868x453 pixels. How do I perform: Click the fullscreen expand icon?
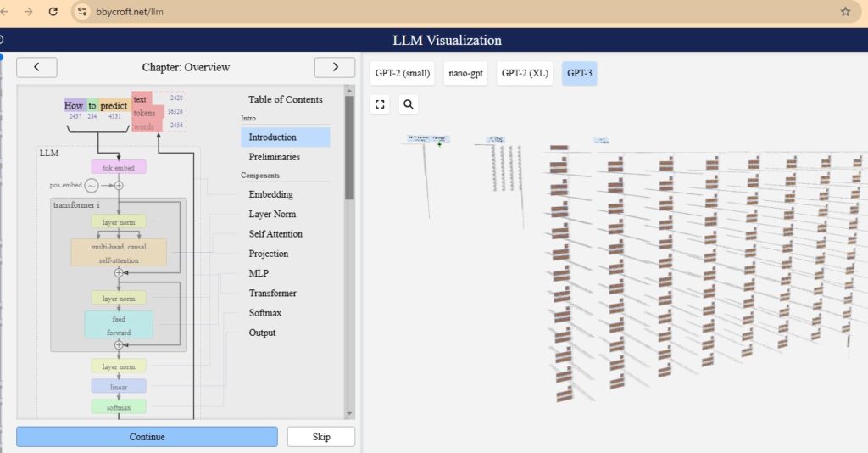381,104
